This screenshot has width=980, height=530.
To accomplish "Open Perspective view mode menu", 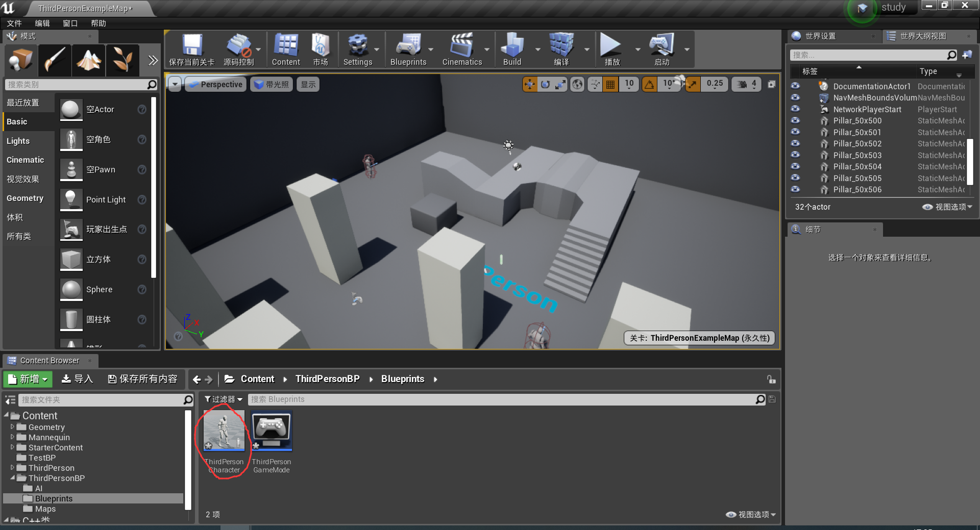I will tap(215, 84).
